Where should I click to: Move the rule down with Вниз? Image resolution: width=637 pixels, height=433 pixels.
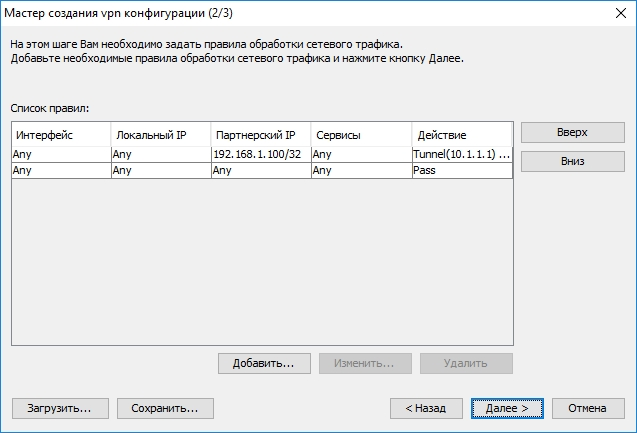pos(572,161)
